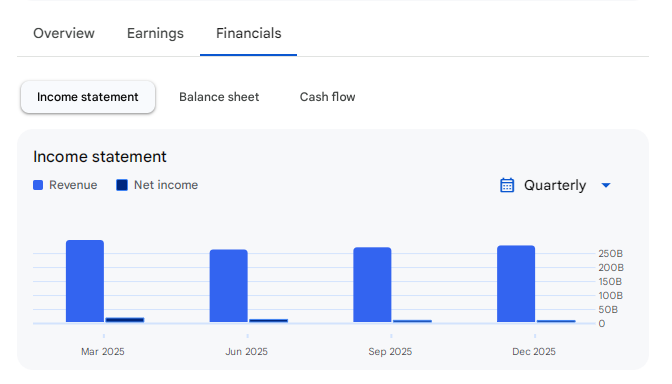Image resolution: width=672 pixels, height=384 pixels.
Task: Select the Financials tab
Action: pos(249,33)
